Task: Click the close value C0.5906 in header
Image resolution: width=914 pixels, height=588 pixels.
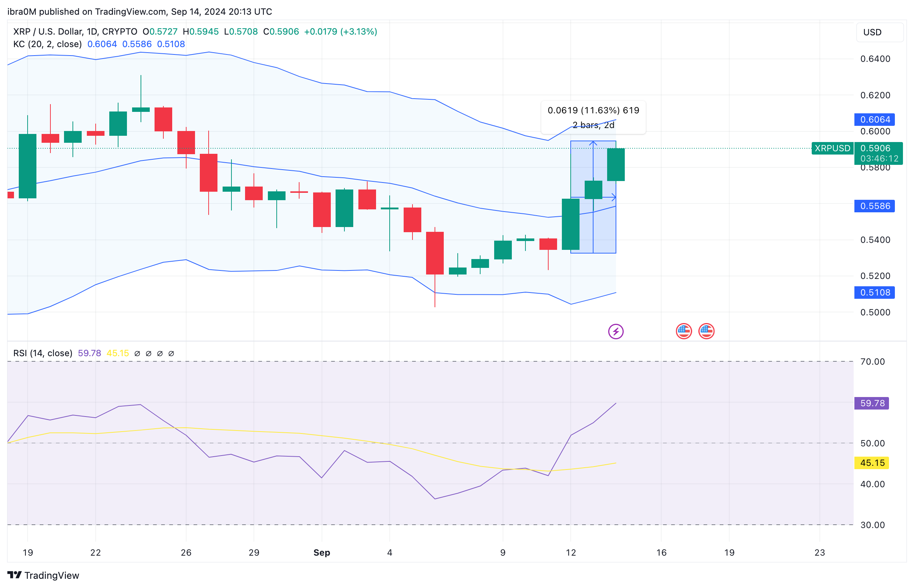Action: [x=281, y=31]
